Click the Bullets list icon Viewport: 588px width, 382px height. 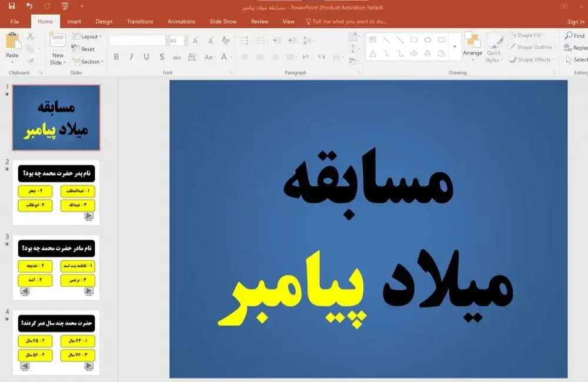245,40
